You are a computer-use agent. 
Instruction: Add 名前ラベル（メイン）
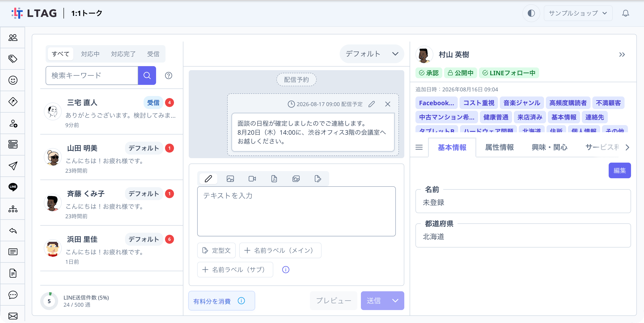280,250
